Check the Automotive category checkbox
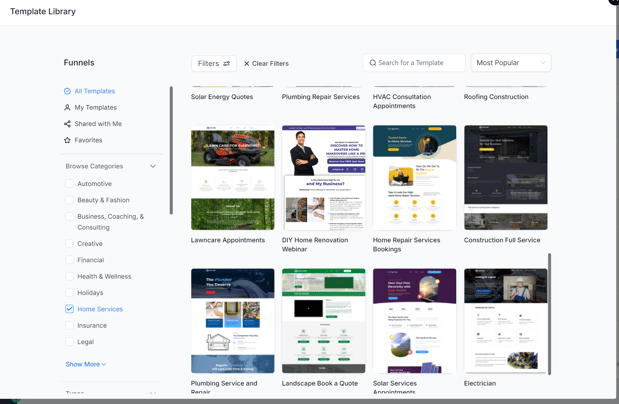 point(70,184)
